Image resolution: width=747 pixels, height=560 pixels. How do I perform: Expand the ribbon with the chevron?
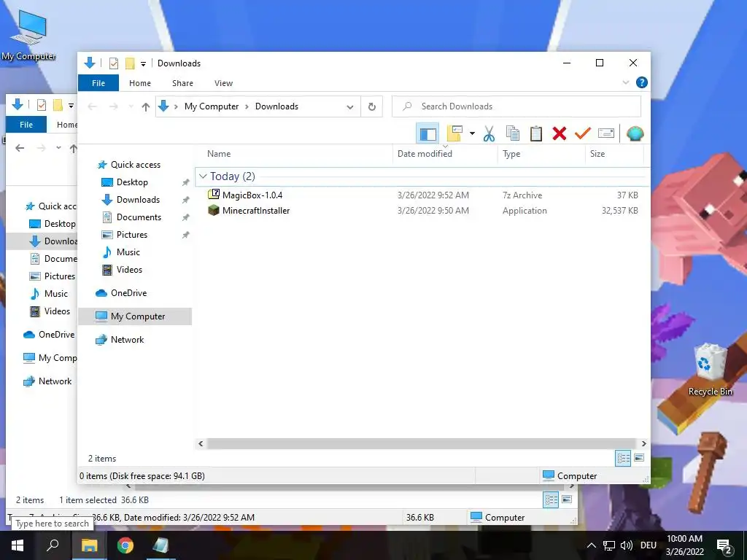click(x=625, y=82)
